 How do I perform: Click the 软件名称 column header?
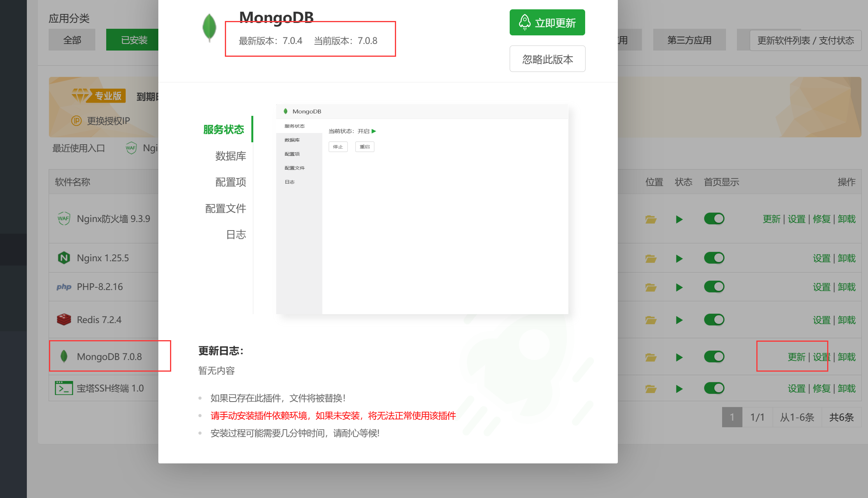(72, 182)
